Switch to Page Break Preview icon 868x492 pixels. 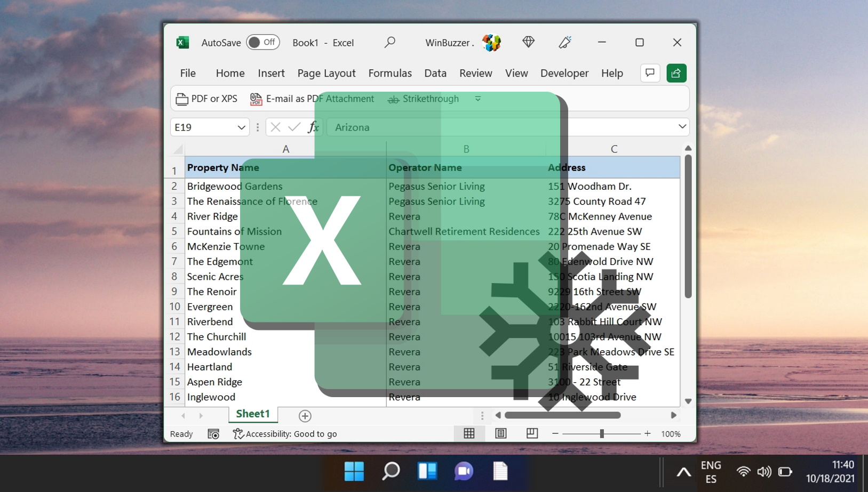pyautogui.click(x=532, y=433)
